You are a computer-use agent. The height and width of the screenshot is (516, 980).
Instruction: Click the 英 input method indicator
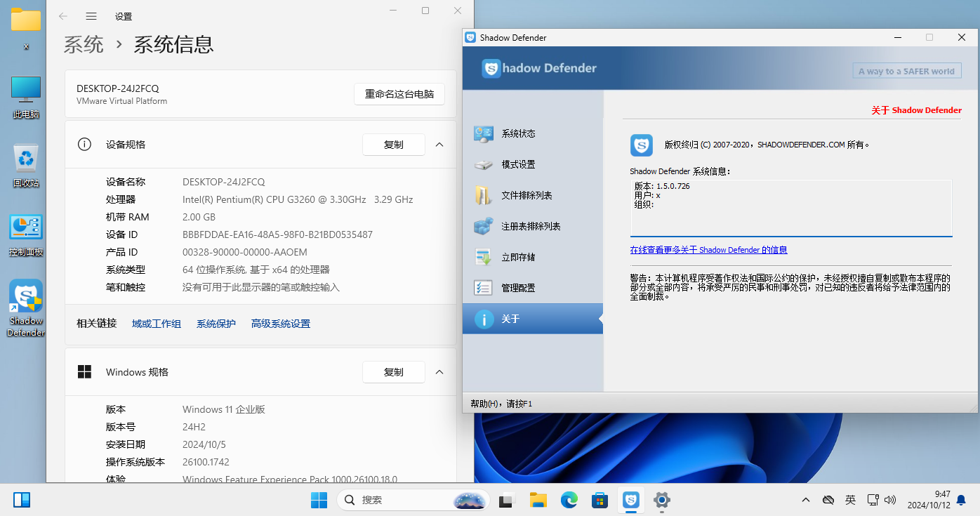(850, 500)
